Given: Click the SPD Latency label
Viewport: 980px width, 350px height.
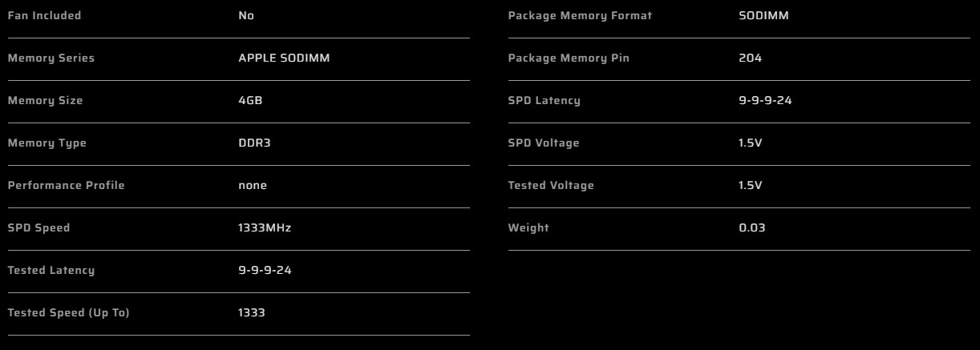Looking at the screenshot, I should (x=544, y=101).
